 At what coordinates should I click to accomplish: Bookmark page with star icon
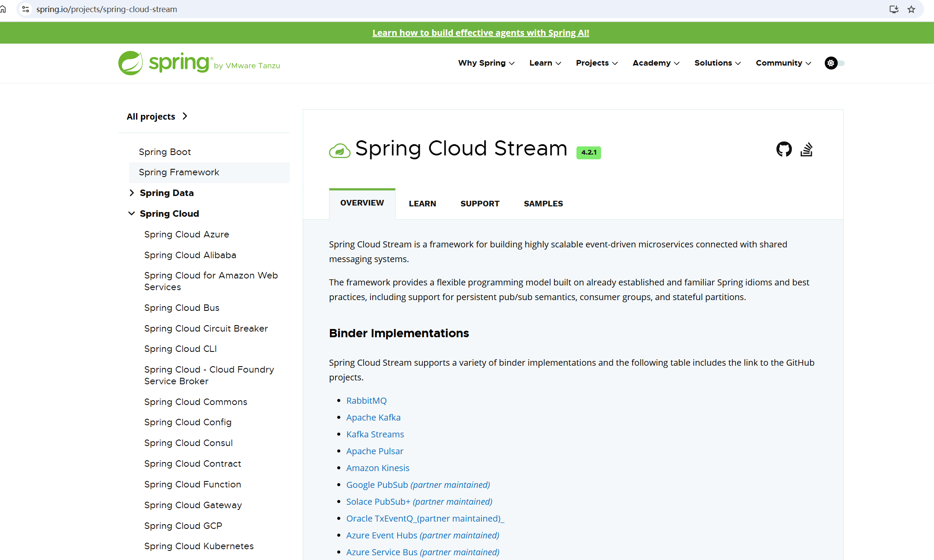pos(911,9)
